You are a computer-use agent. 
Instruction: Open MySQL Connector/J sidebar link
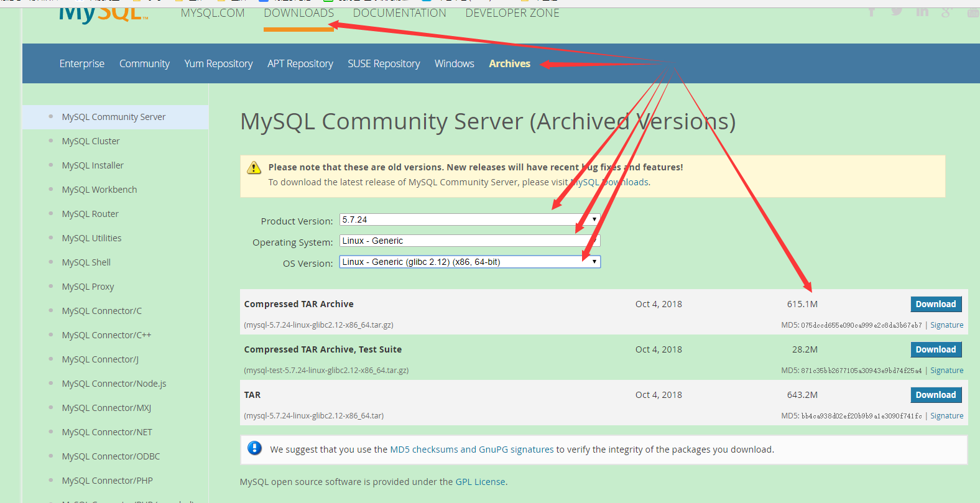coord(100,359)
